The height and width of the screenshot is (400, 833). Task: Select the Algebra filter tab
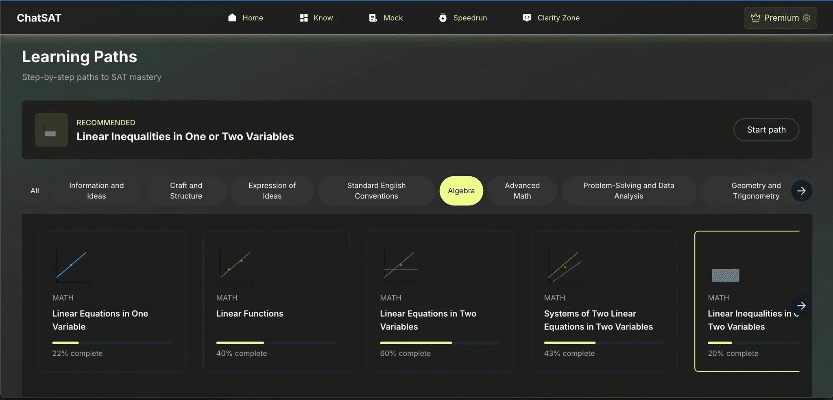pyautogui.click(x=461, y=190)
